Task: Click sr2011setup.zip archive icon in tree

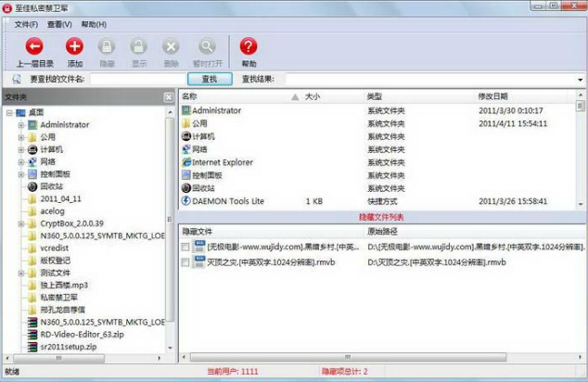Action: [x=32, y=347]
